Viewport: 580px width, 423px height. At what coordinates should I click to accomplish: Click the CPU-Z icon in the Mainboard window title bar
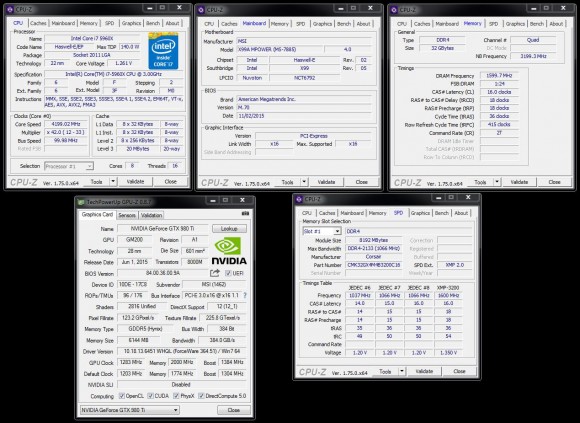point(201,10)
